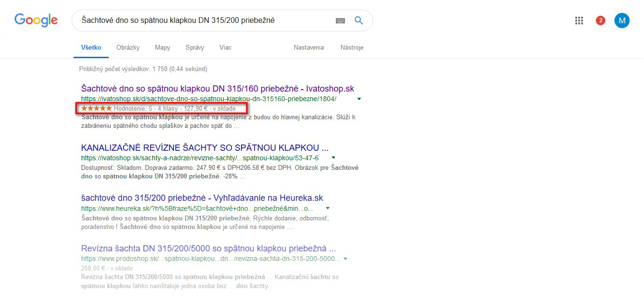Open the Nástroje search tools
Image resolution: width=644 pixels, height=301 pixels.
click(352, 48)
